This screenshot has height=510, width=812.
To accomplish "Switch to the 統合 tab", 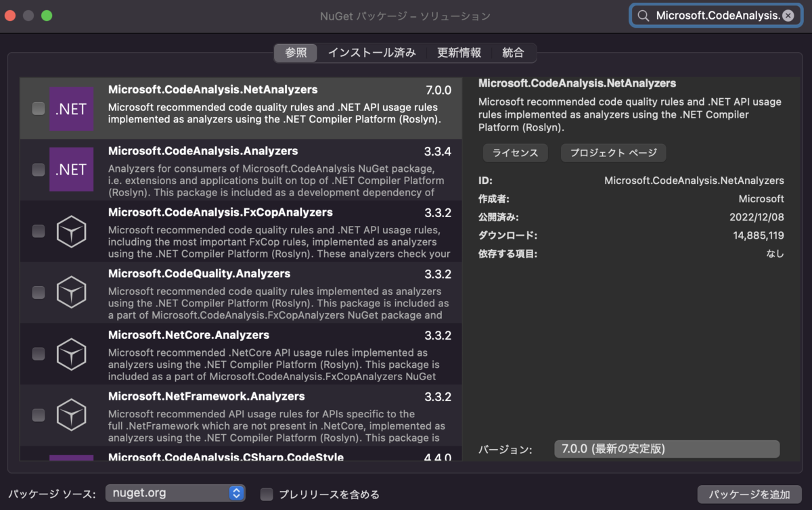I will [513, 53].
